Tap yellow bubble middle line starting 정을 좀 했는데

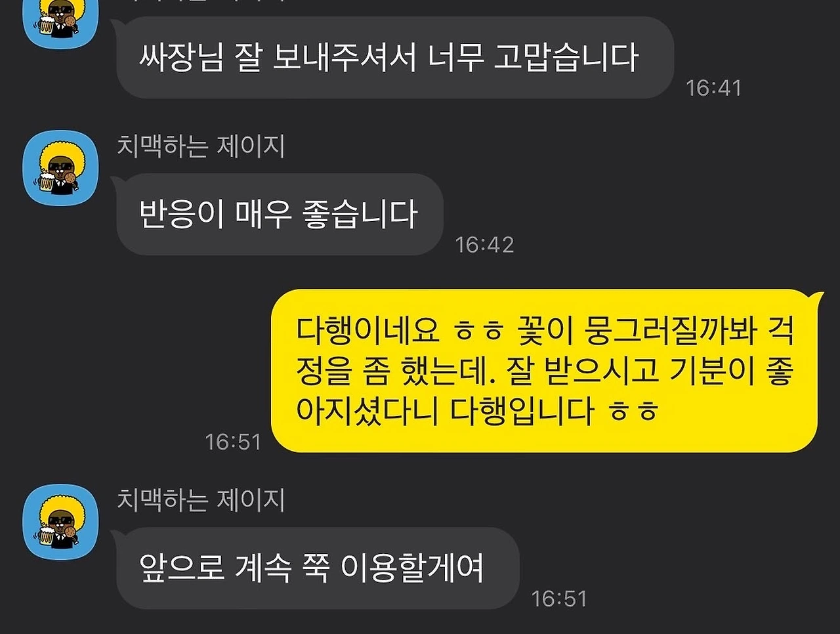[545, 371]
